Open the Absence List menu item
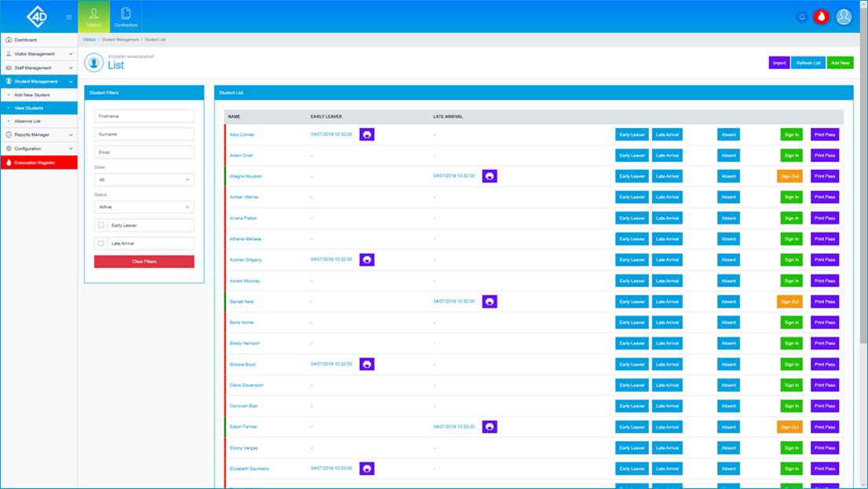The width and height of the screenshot is (868, 489). click(x=38, y=121)
